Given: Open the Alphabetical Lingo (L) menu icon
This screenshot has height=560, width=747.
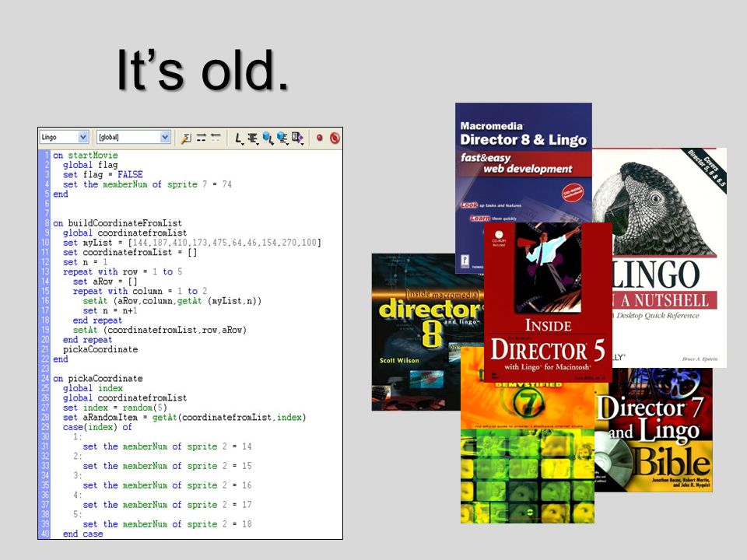Looking at the screenshot, I should (238, 138).
